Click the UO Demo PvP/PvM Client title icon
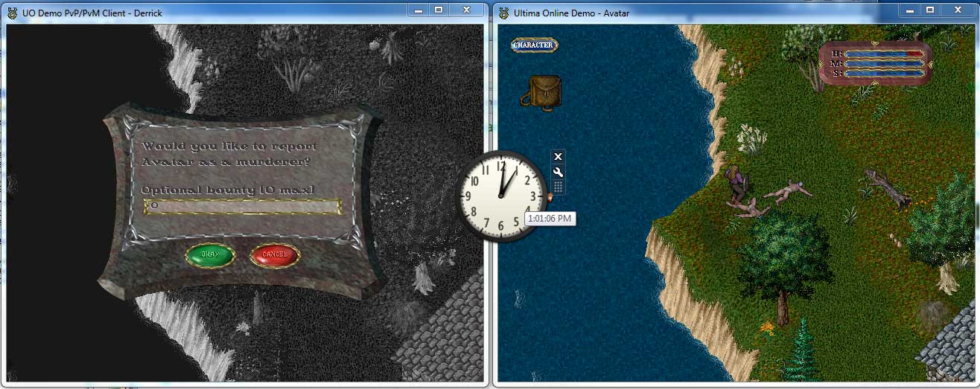 [x=11, y=13]
